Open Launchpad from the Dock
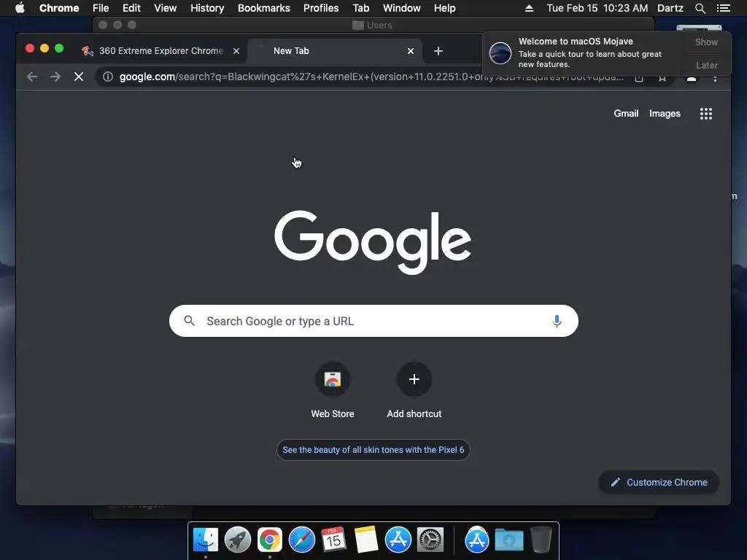The image size is (747, 560). coord(237,540)
